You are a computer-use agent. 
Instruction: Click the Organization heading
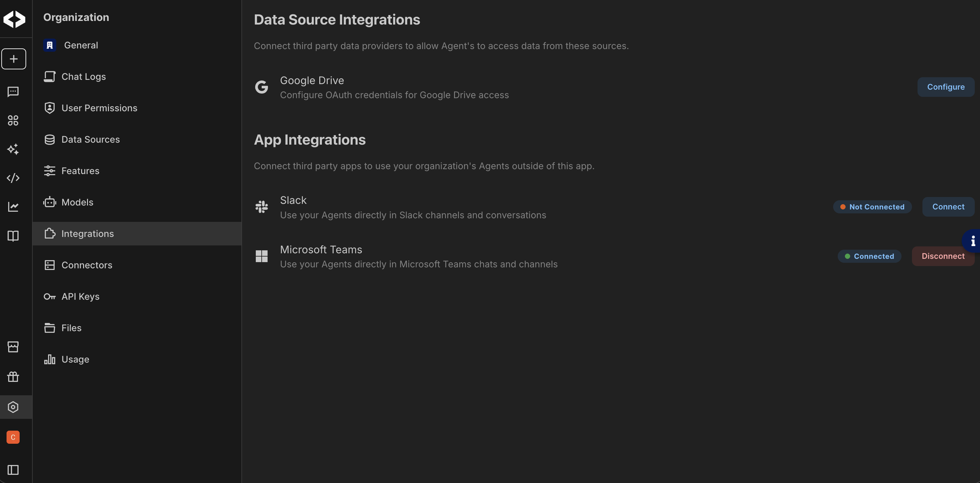(x=76, y=17)
